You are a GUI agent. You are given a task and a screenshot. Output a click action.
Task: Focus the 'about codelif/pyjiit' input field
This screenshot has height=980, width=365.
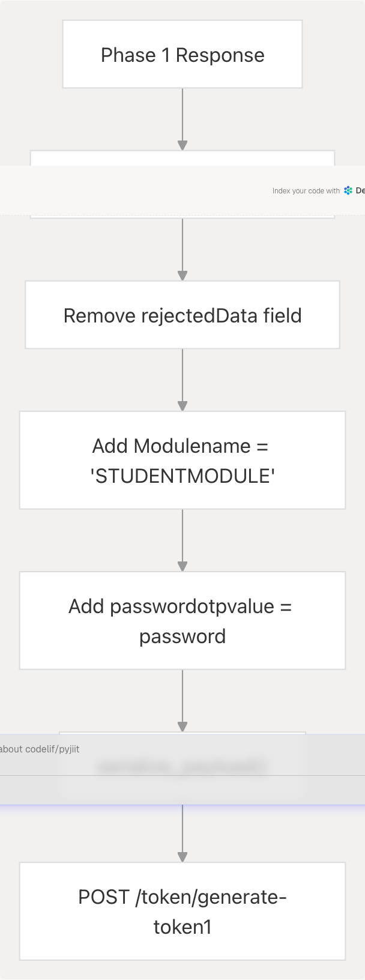120,749
